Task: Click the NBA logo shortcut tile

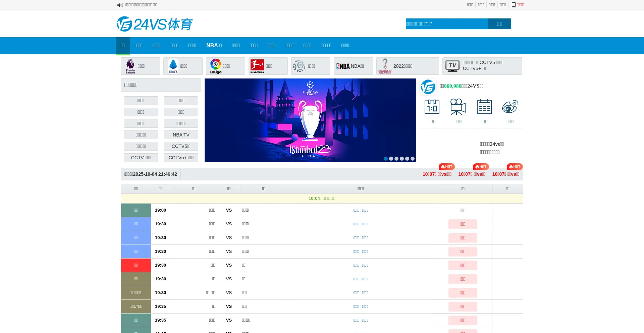Action: click(343, 66)
